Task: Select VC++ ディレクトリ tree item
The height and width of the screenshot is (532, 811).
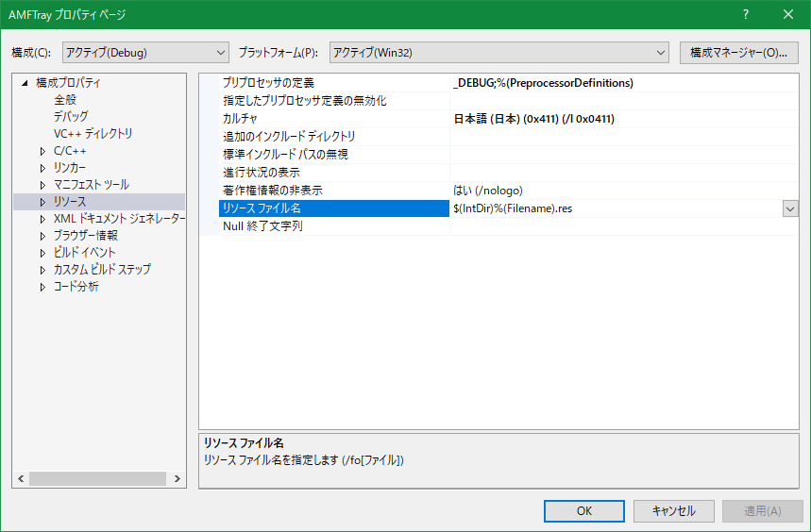Action: point(93,134)
